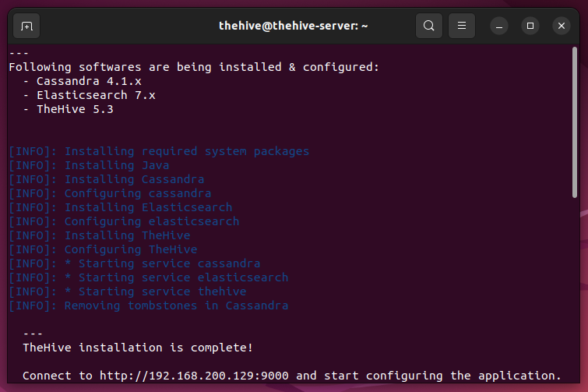Click the terminal scrollbar handle

click(x=575, y=122)
